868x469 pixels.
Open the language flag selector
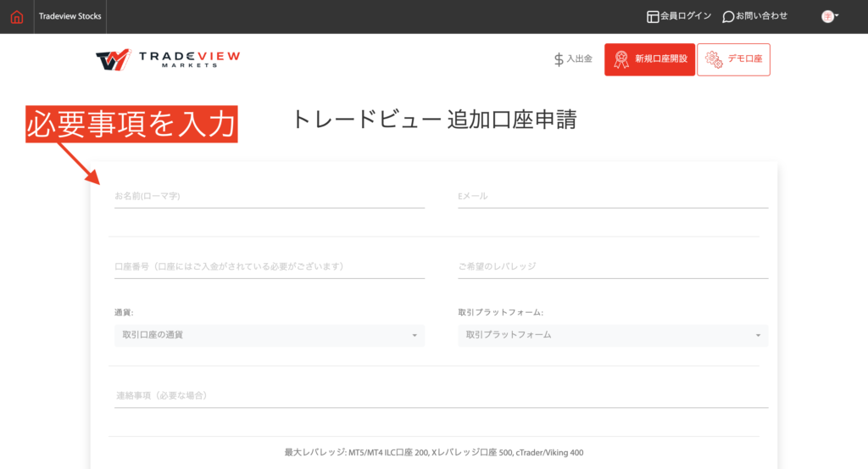(829, 17)
